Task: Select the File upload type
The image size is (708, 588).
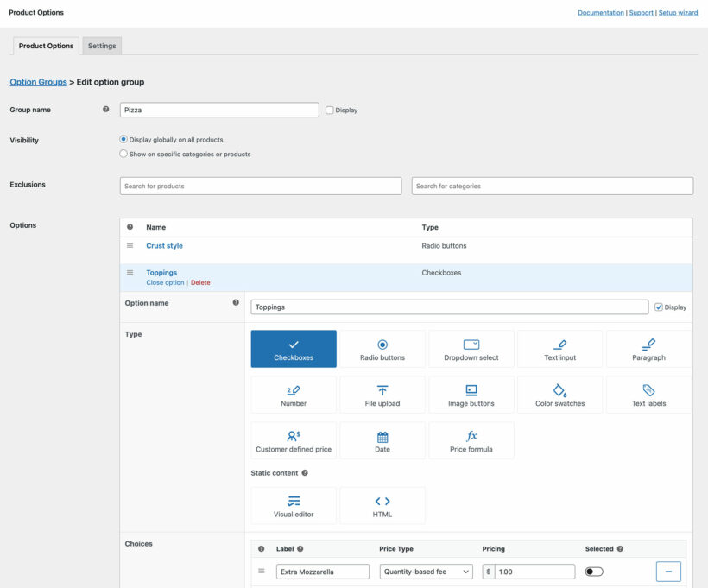Action: (x=382, y=395)
